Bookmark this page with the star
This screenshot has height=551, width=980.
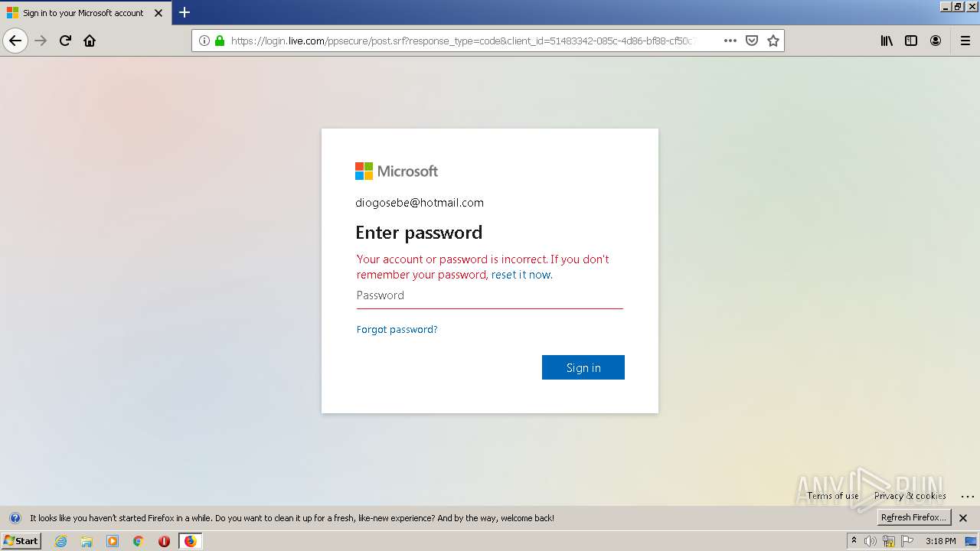click(773, 41)
